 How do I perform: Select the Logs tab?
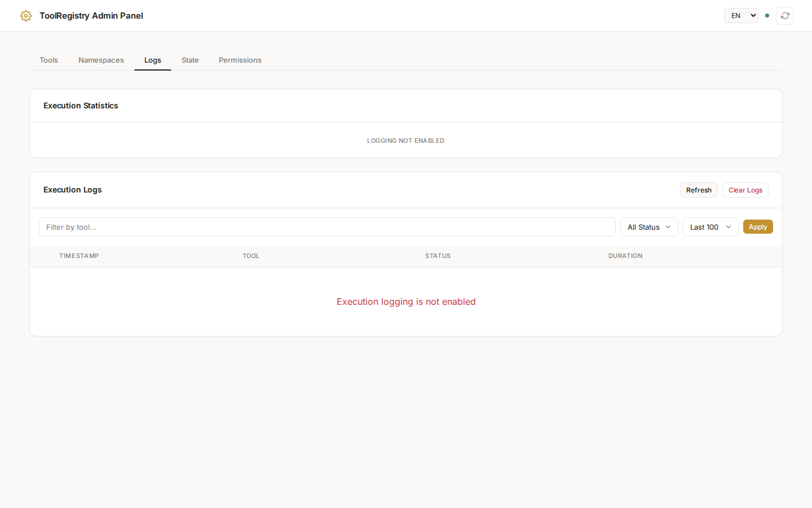coord(153,60)
